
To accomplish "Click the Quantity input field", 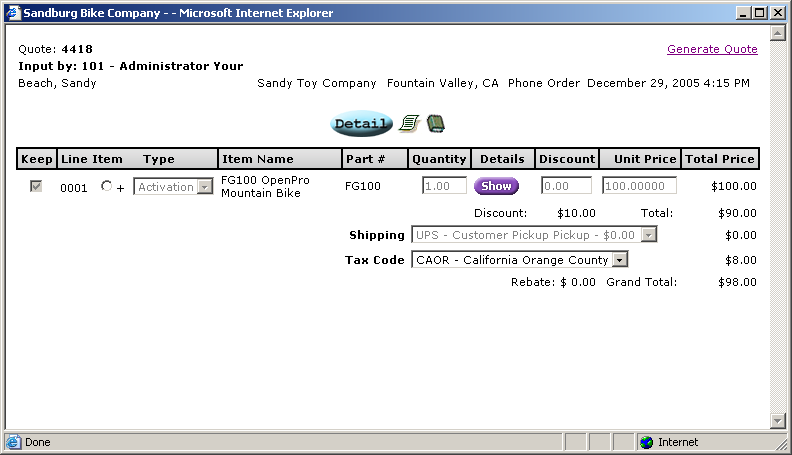I will pos(444,186).
